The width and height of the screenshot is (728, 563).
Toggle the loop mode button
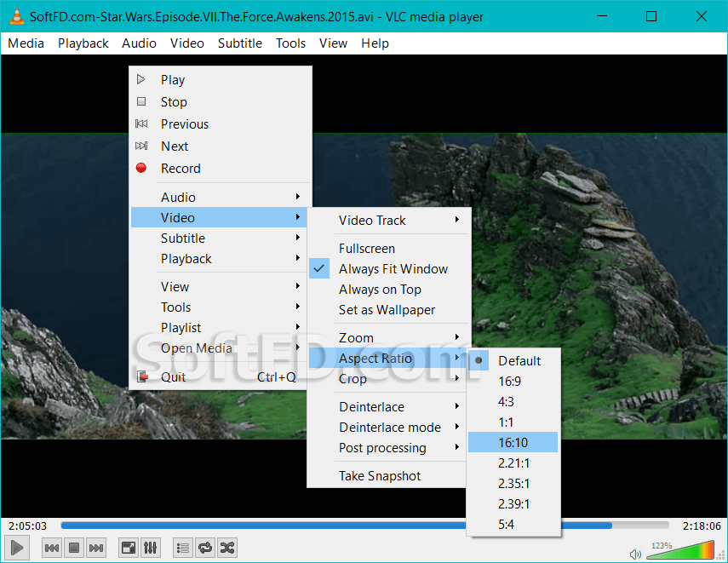coord(204,549)
